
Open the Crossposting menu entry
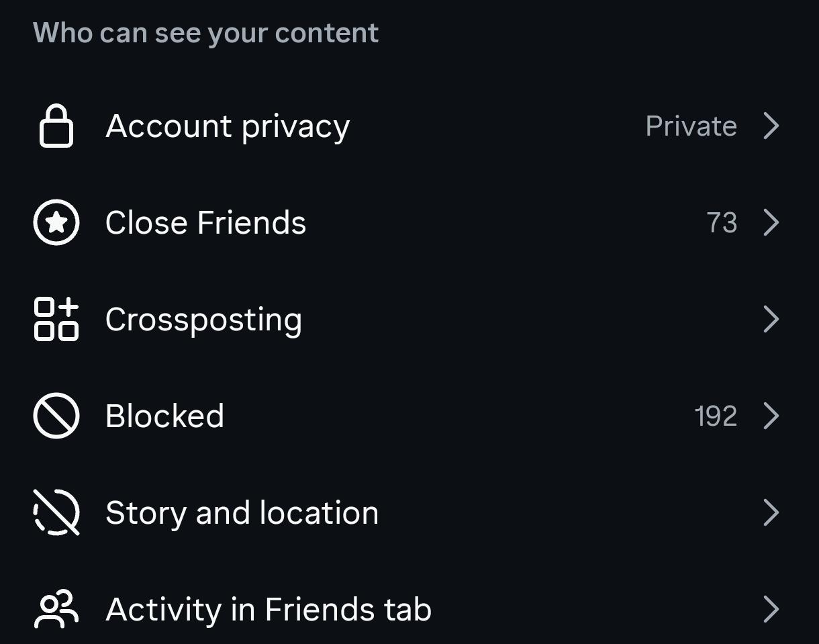click(x=203, y=320)
